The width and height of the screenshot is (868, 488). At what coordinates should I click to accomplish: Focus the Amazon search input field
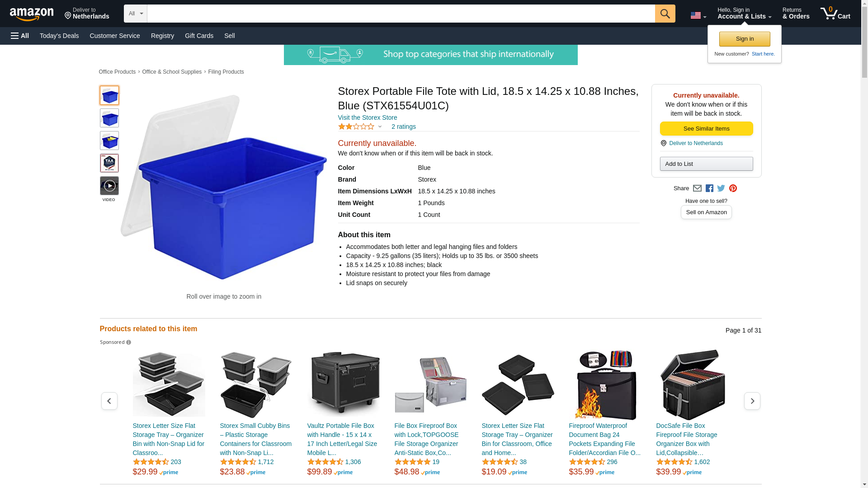(x=401, y=14)
